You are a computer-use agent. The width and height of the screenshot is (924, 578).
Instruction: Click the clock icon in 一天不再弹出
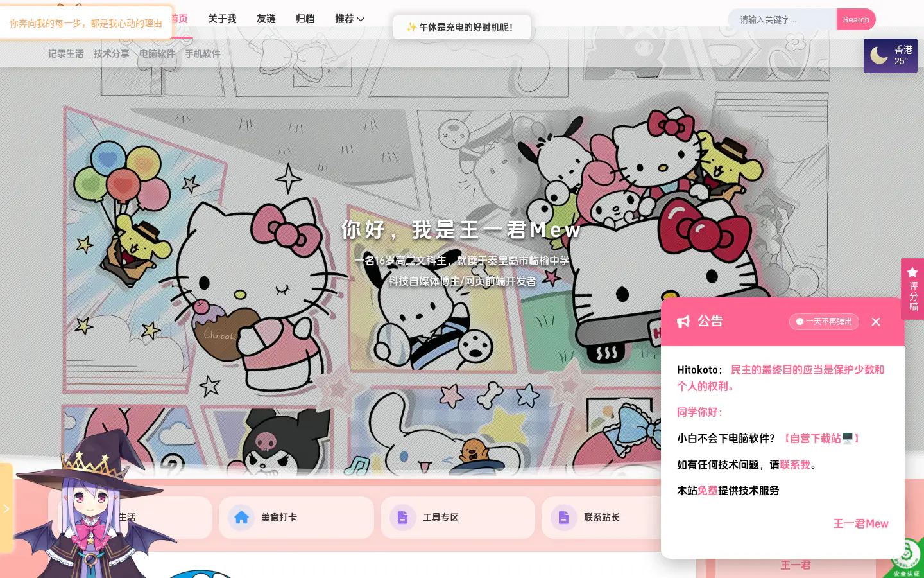pos(800,322)
